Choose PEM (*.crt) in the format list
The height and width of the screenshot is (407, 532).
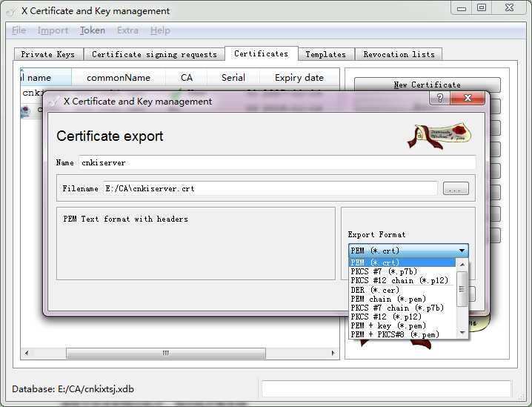402,262
